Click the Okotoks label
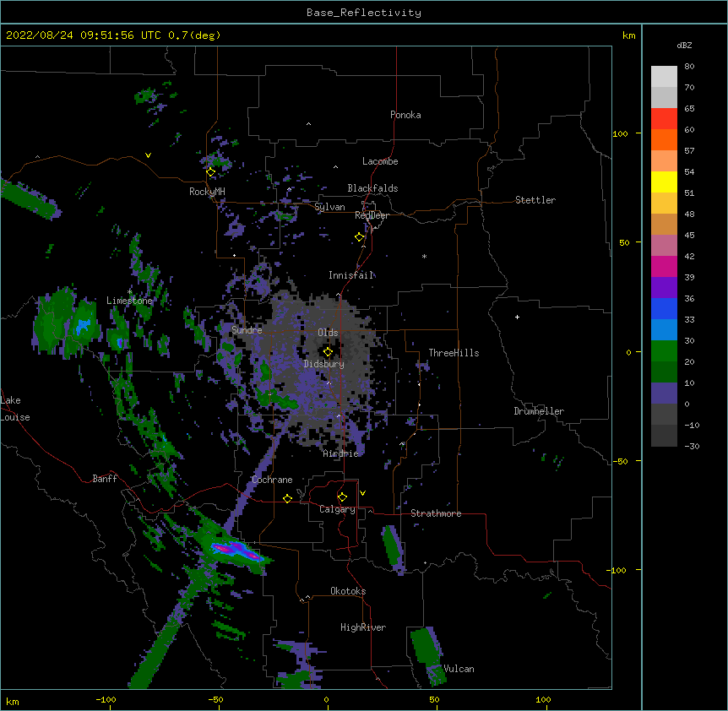This screenshot has height=711, width=728. 348,591
